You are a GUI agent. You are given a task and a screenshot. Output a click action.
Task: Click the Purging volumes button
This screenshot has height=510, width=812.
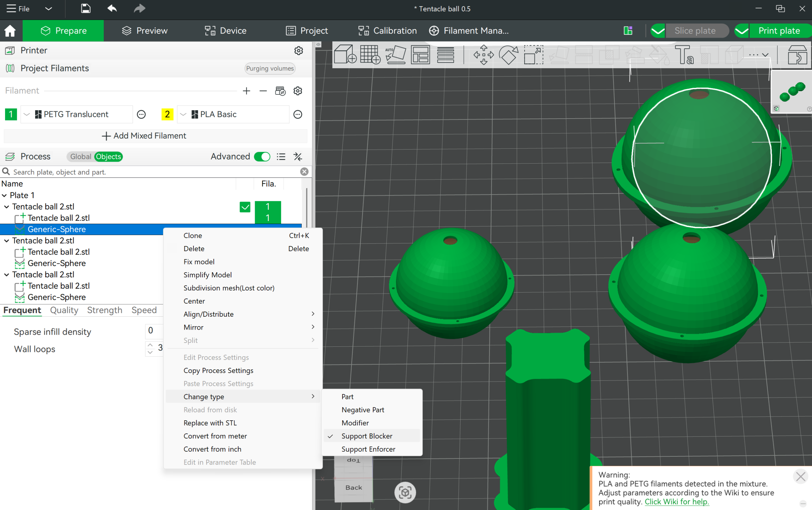coord(270,68)
